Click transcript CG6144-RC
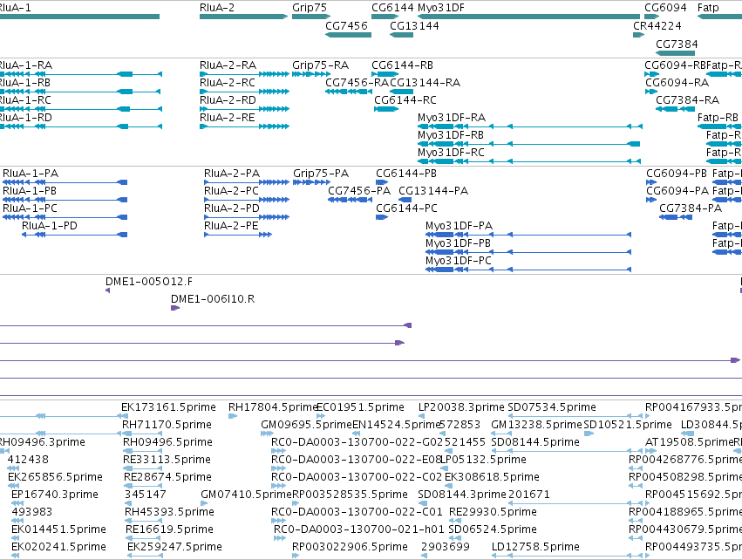The height and width of the screenshot is (560, 742). (405, 100)
